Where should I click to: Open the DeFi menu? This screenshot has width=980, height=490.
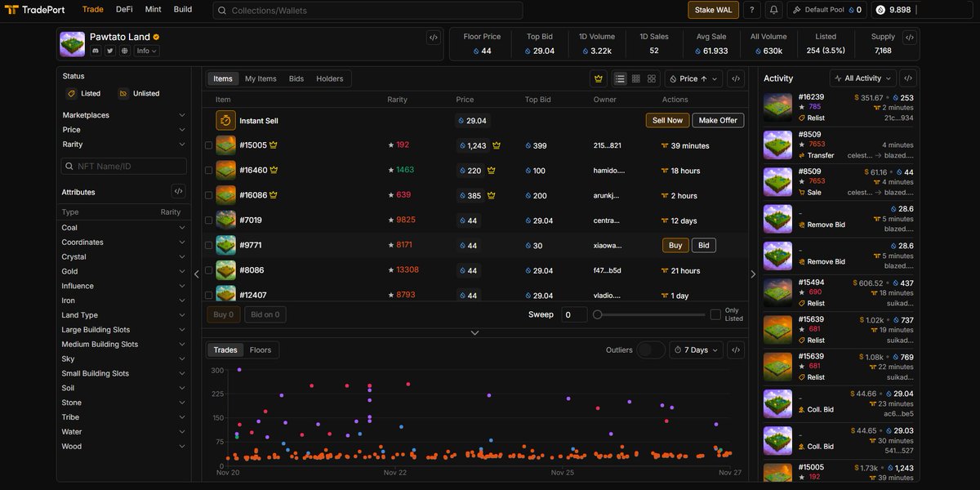124,10
